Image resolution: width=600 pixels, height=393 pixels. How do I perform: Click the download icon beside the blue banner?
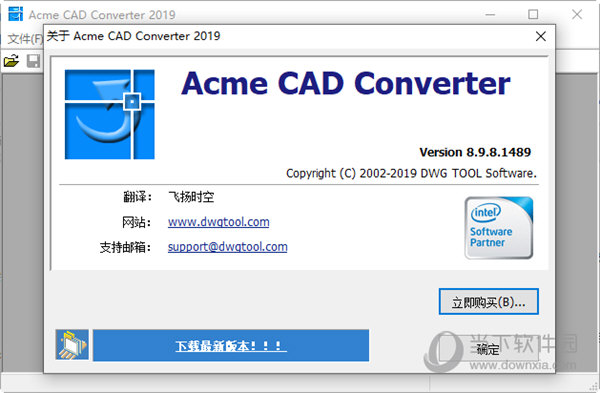click(72, 345)
